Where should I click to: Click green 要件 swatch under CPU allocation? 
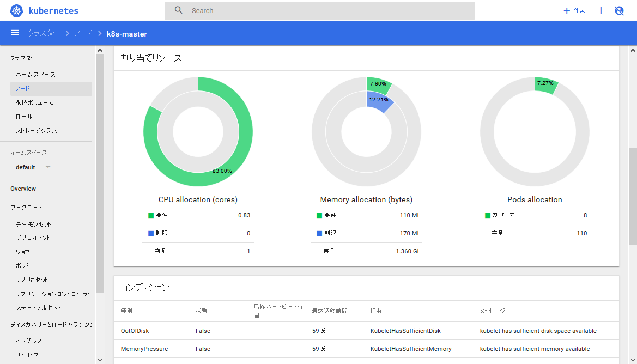[151, 215]
